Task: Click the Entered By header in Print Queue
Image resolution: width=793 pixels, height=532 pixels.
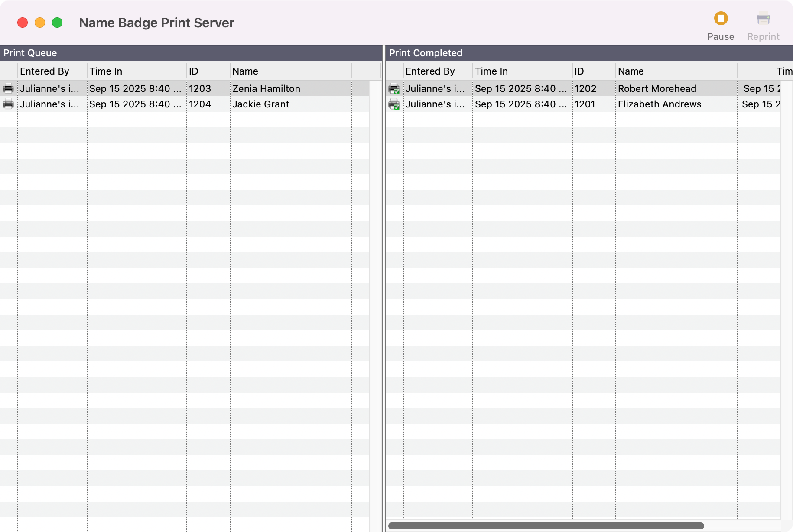Action: pyautogui.click(x=45, y=71)
